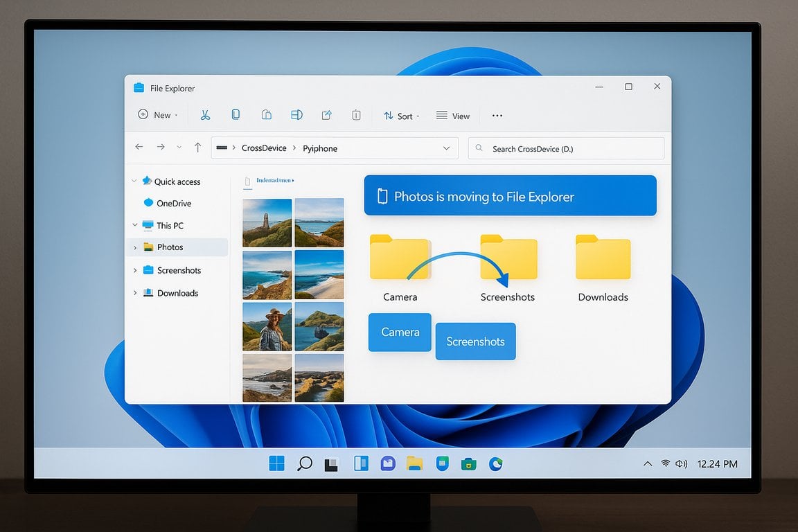The height and width of the screenshot is (532, 798).
Task: Open the Camera yellow folder
Action: tap(400, 257)
